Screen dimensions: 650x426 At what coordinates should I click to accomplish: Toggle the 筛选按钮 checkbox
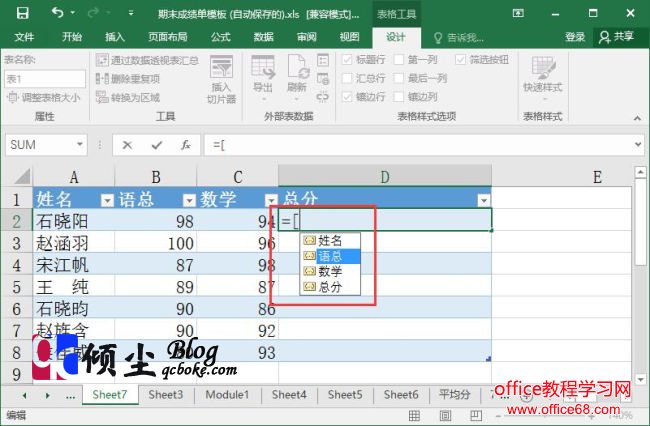coord(460,60)
